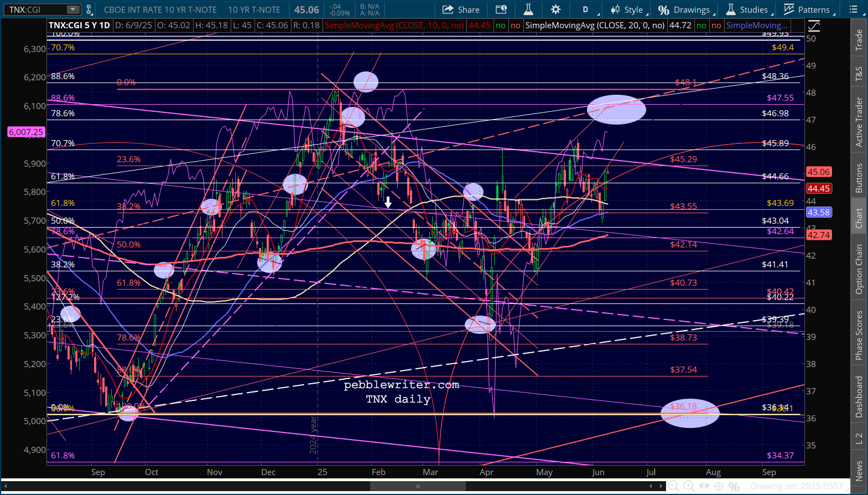Click the pan arrows icon at bottom

(704, 486)
